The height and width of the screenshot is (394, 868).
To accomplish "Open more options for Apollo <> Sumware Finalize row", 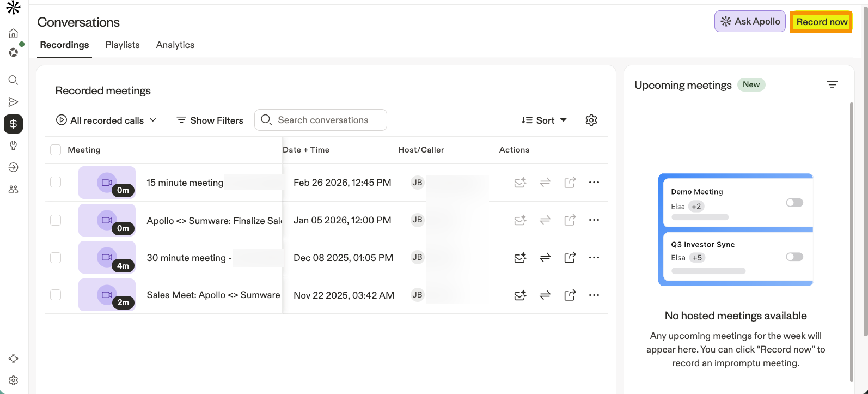I will (x=594, y=220).
